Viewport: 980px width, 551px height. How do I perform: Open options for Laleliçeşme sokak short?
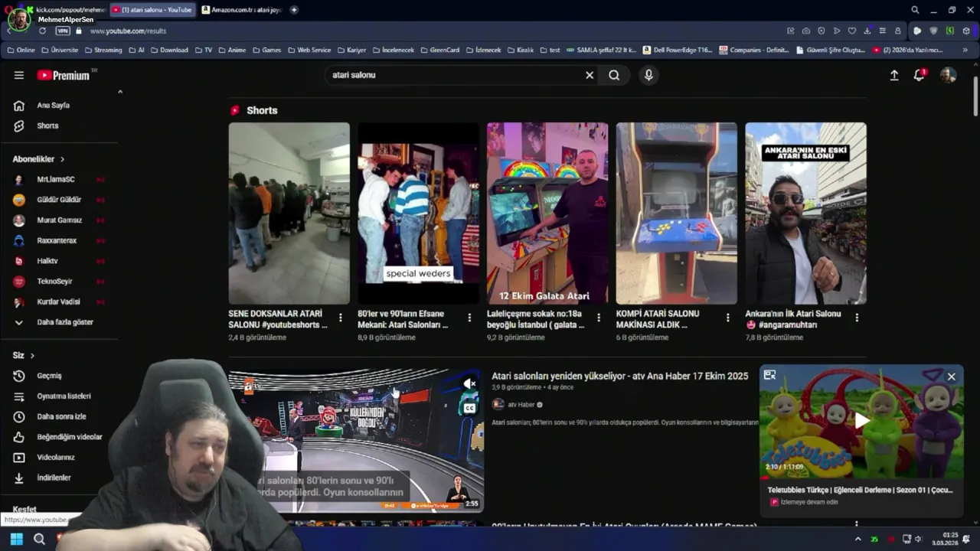pos(599,318)
